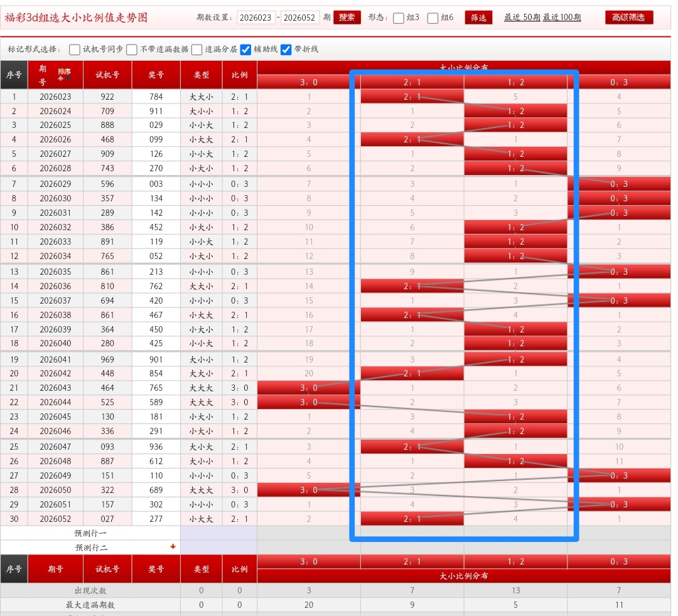Disable the 带折线 checkbox
This screenshot has width=678, height=616.
click(286, 50)
